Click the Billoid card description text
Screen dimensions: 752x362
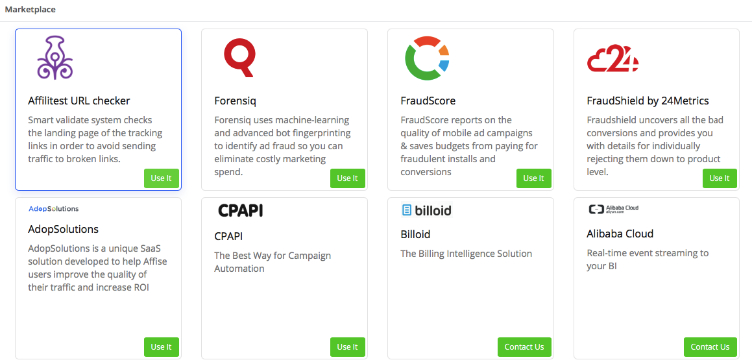click(466, 253)
